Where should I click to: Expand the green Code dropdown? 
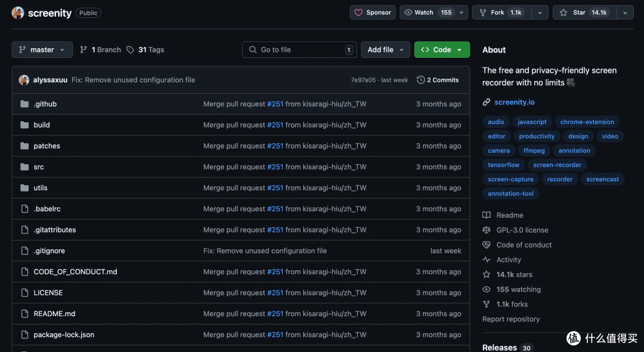[442, 50]
